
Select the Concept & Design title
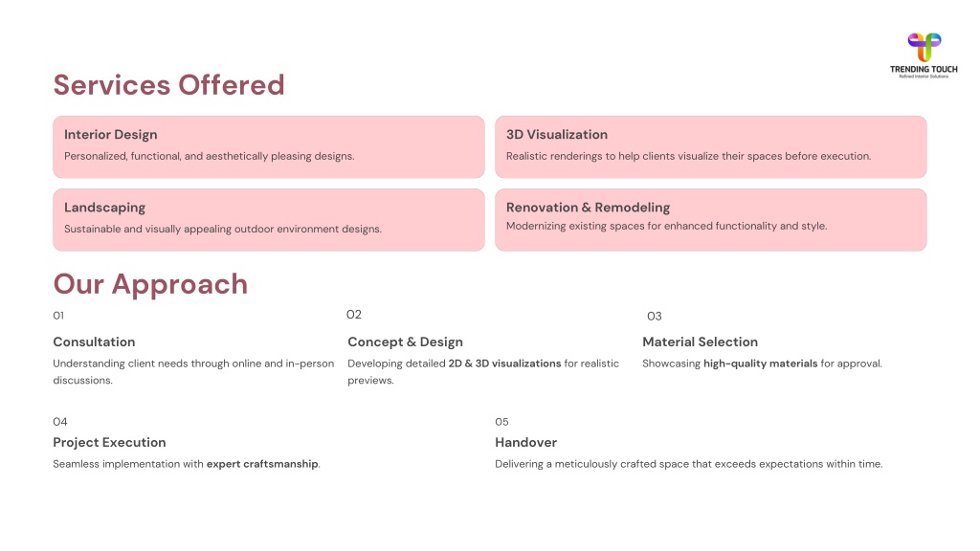tap(405, 342)
